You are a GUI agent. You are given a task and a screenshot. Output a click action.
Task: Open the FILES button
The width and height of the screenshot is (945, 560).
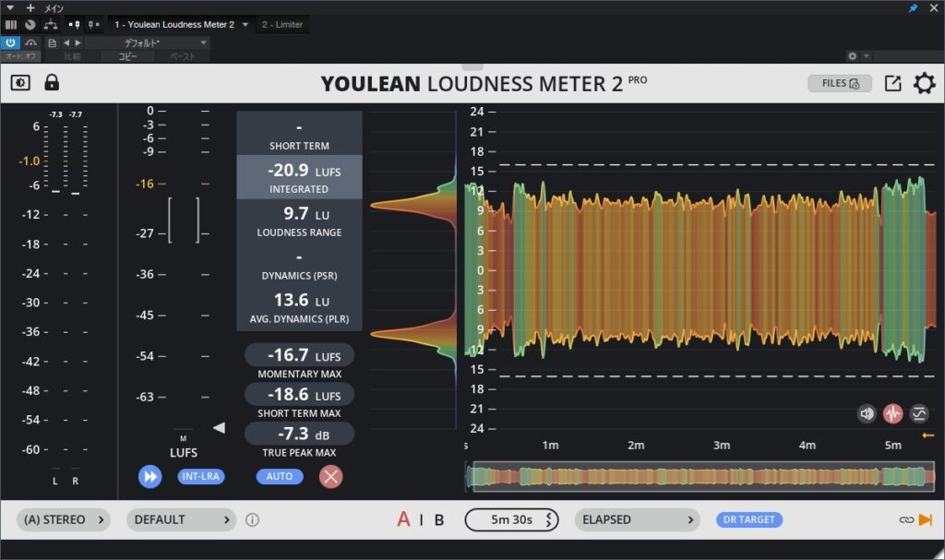tap(840, 83)
